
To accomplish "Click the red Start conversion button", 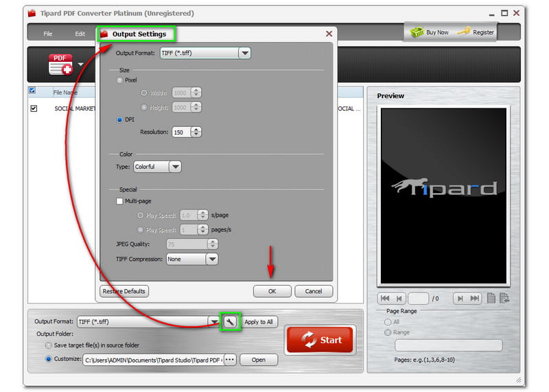I will [x=320, y=340].
